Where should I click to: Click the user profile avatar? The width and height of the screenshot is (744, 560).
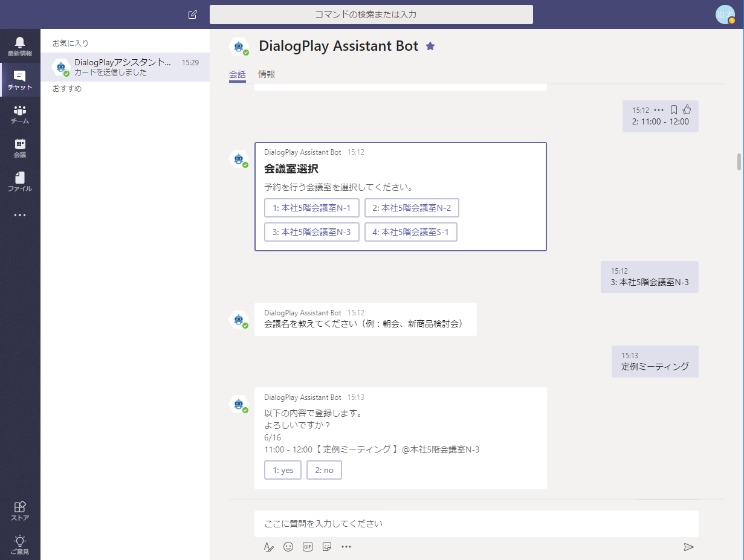[x=725, y=14]
